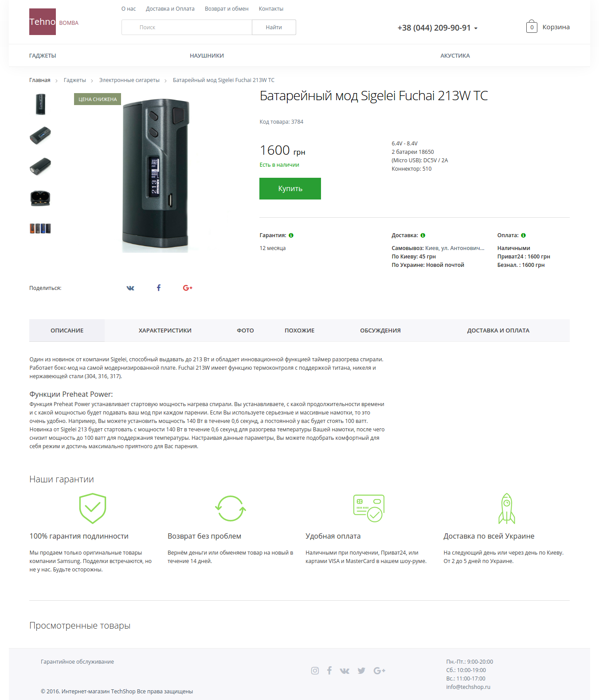Image resolution: width=599 pixels, height=700 pixels.
Task: Open НАУШНИКИ category menu
Action: pyautogui.click(x=207, y=56)
